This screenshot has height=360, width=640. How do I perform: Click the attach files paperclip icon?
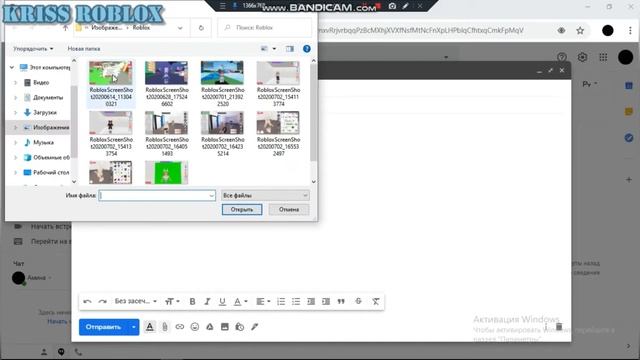pyautogui.click(x=165, y=327)
